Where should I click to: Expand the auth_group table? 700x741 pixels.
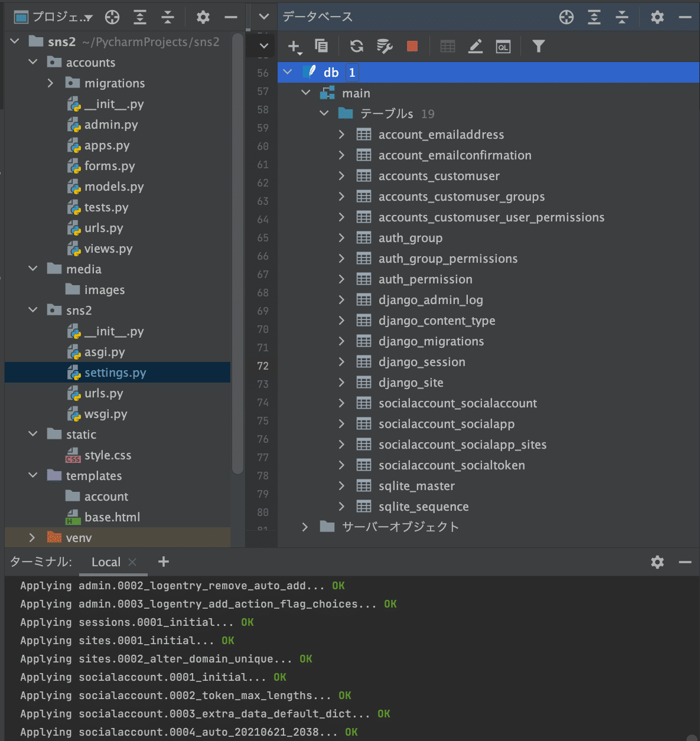tap(341, 238)
